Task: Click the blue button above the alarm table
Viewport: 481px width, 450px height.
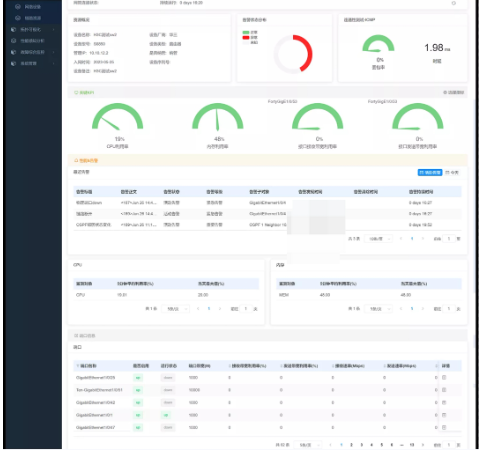Action: (430, 172)
